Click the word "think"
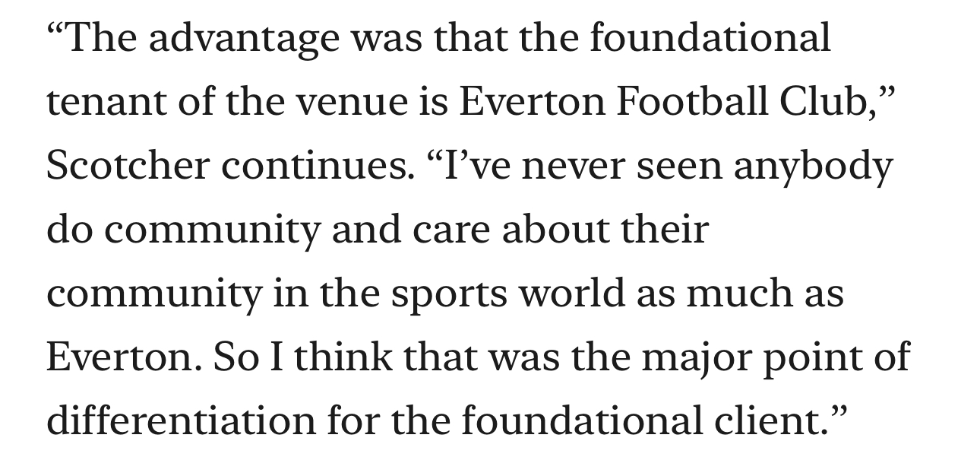The image size is (980, 476). coord(343,357)
